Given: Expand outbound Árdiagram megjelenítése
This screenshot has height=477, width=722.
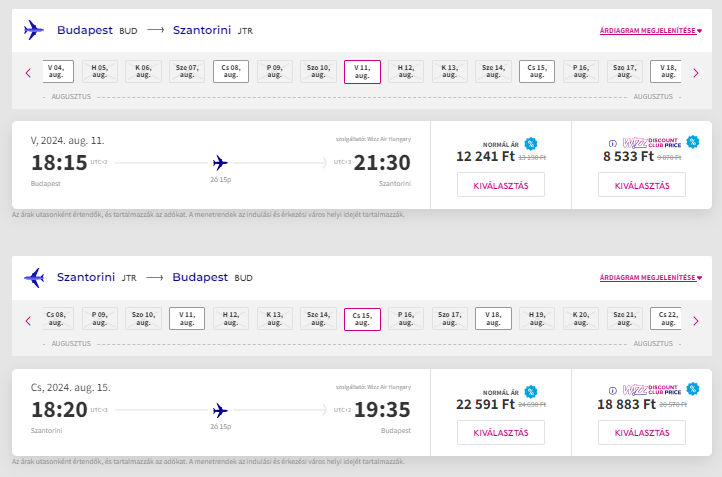Looking at the screenshot, I should coord(651,30).
